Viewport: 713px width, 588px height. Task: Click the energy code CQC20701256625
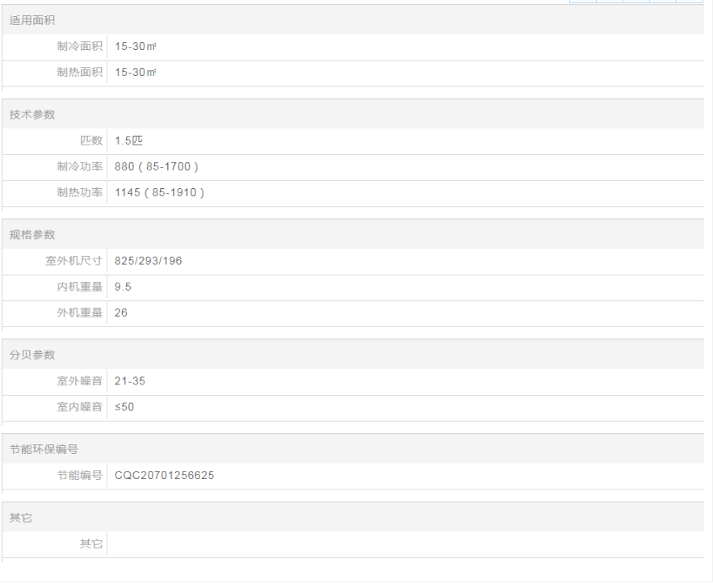pos(165,476)
